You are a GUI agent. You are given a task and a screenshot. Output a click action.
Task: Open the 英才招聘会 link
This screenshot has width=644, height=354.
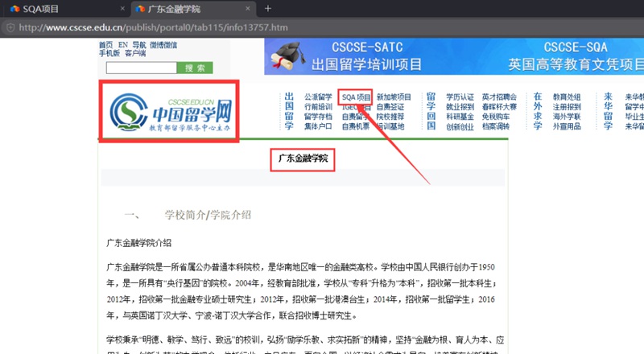pyautogui.click(x=499, y=97)
